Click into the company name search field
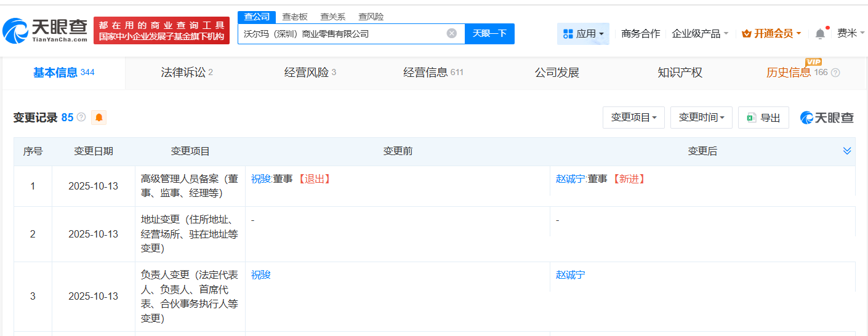Viewport: 868px width, 336px height. click(342, 34)
